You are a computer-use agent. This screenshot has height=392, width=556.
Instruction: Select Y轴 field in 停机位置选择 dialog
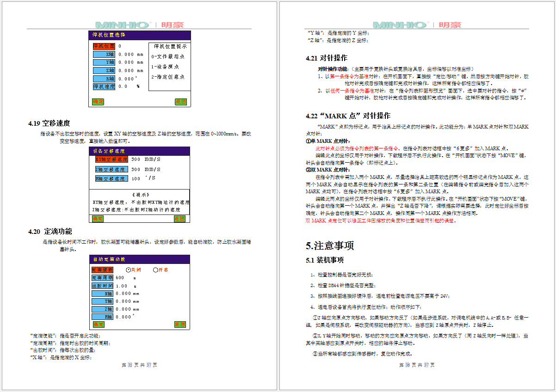[x=104, y=62]
